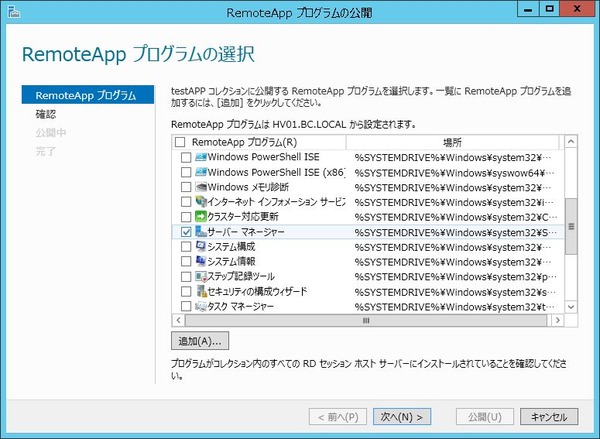Check the ステップ記録ツール checkbox
The image size is (600, 439).
click(x=186, y=277)
